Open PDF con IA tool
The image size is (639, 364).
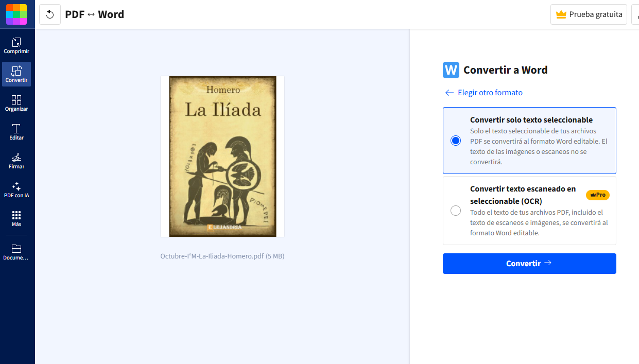pyautogui.click(x=16, y=189)
